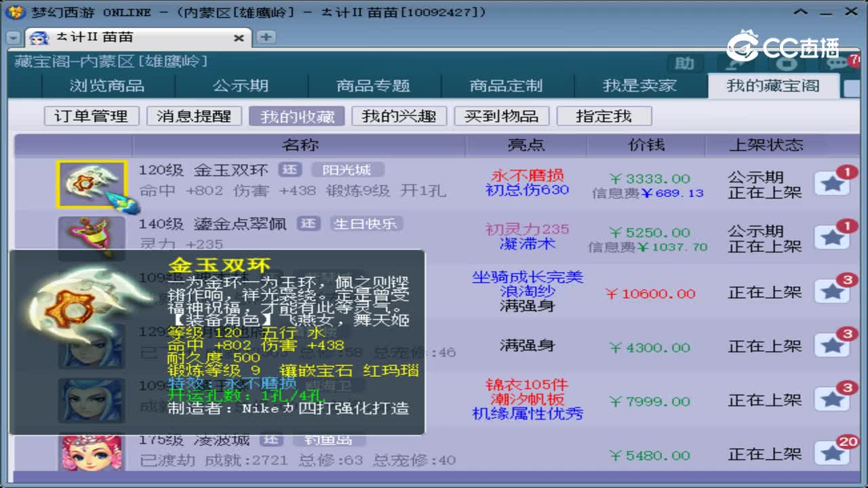This screenshot has width=868, height=488.
Task: Open the 175级 凌波城 listing name
Action: pyautogui.click(x=195, y=440)
